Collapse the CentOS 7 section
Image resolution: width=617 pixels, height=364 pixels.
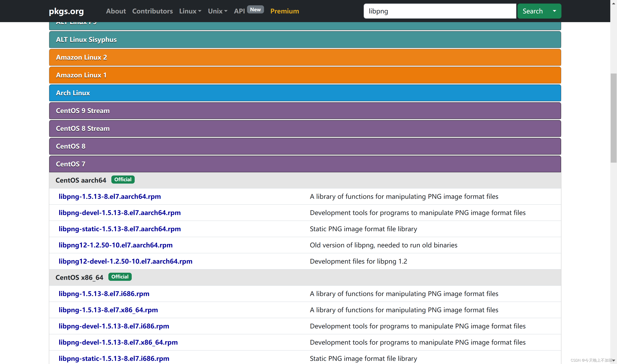[x=305, y=164]
